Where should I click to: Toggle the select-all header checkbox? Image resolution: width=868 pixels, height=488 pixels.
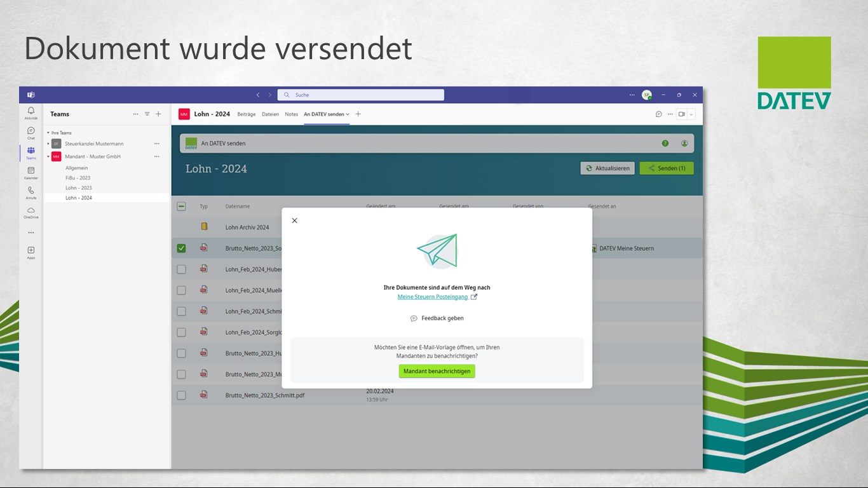[x=181, y=206]
